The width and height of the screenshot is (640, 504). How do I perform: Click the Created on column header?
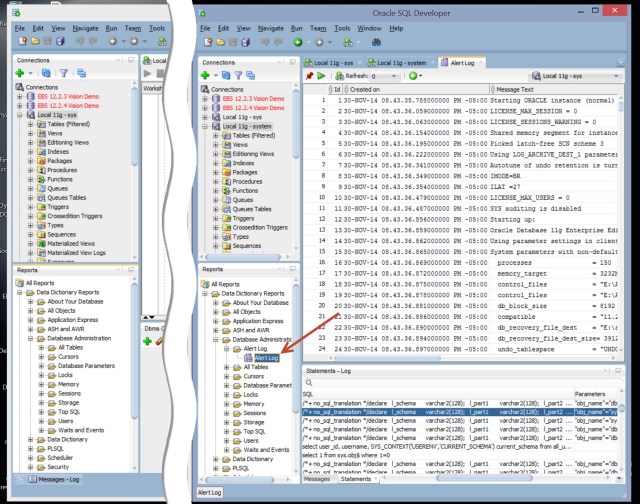(416, 89)
